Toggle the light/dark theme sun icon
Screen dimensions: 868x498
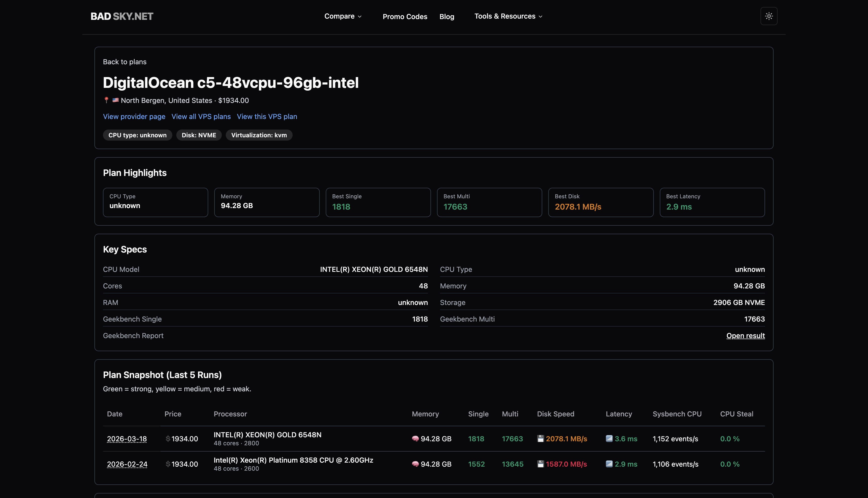[769, 16]
